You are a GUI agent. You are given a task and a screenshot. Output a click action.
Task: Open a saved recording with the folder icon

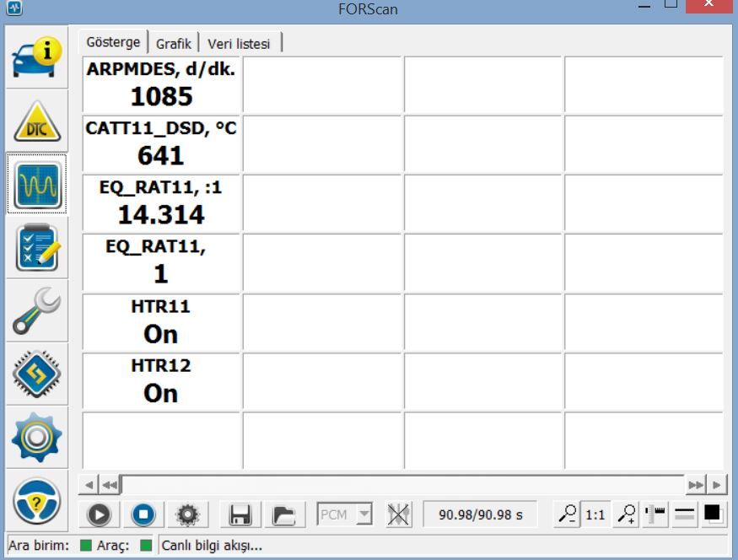point(283,514)
